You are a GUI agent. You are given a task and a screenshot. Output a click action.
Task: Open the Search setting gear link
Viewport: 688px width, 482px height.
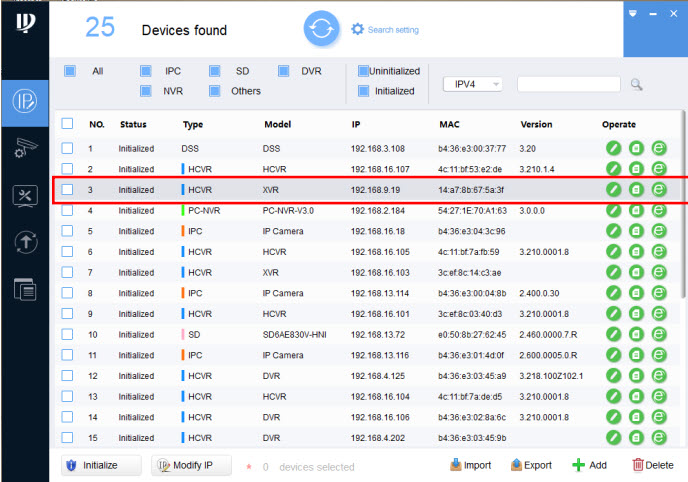coord(385,29)
